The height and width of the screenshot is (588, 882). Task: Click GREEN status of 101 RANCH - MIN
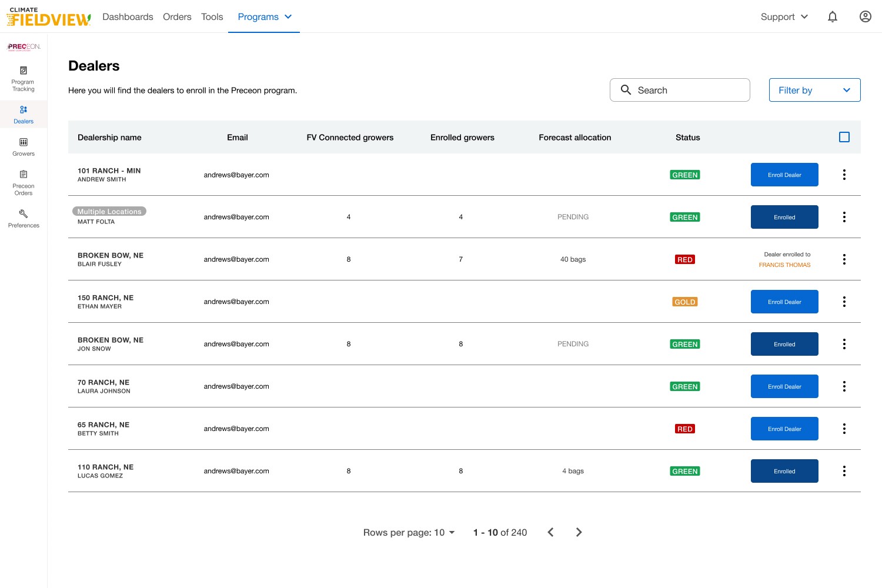coord(685,175)
